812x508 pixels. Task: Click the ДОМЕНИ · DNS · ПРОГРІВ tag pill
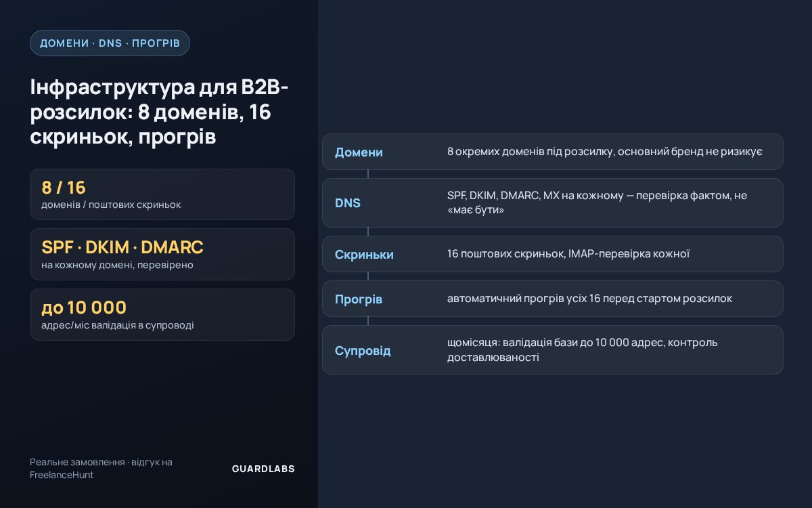click(110, 43)
